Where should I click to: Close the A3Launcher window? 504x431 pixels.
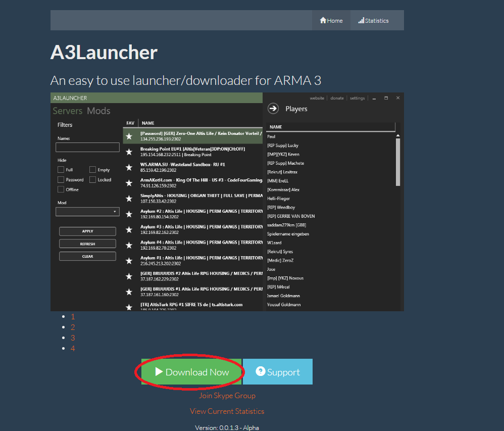click(x=398, y=98)
